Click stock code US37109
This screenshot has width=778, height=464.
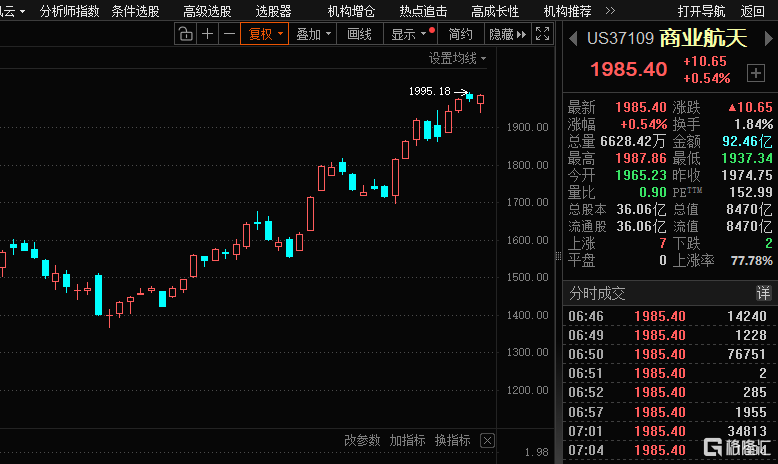620,39
